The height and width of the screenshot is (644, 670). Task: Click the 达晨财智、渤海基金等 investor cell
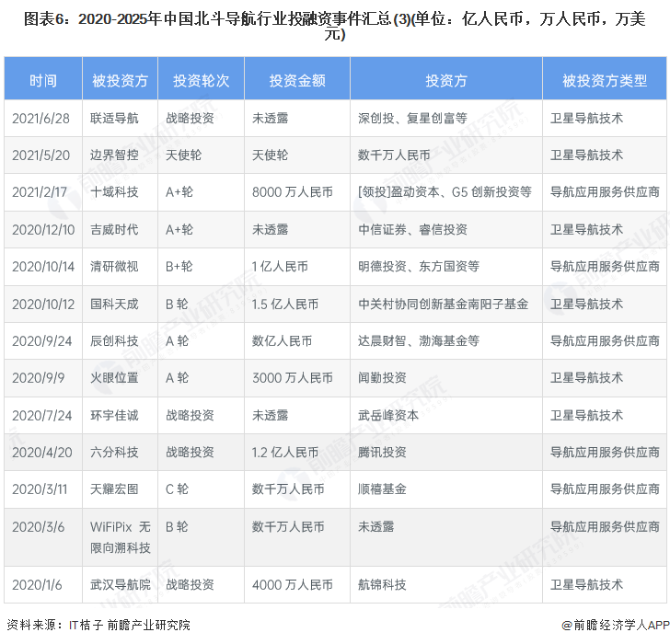click(419, 340)
